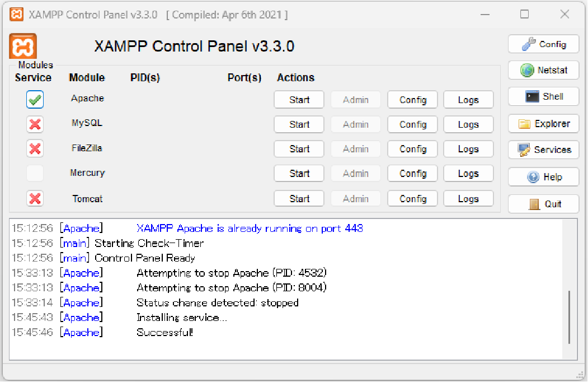Click the title bar XAMPP icon
This screenshot has width=588, height=382.
click(16, 15)
